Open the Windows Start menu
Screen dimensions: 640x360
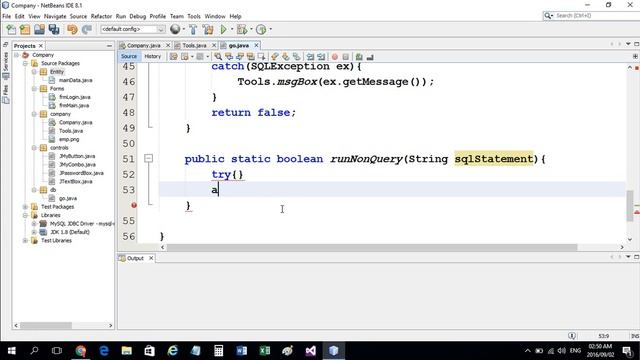pos(11,351)
